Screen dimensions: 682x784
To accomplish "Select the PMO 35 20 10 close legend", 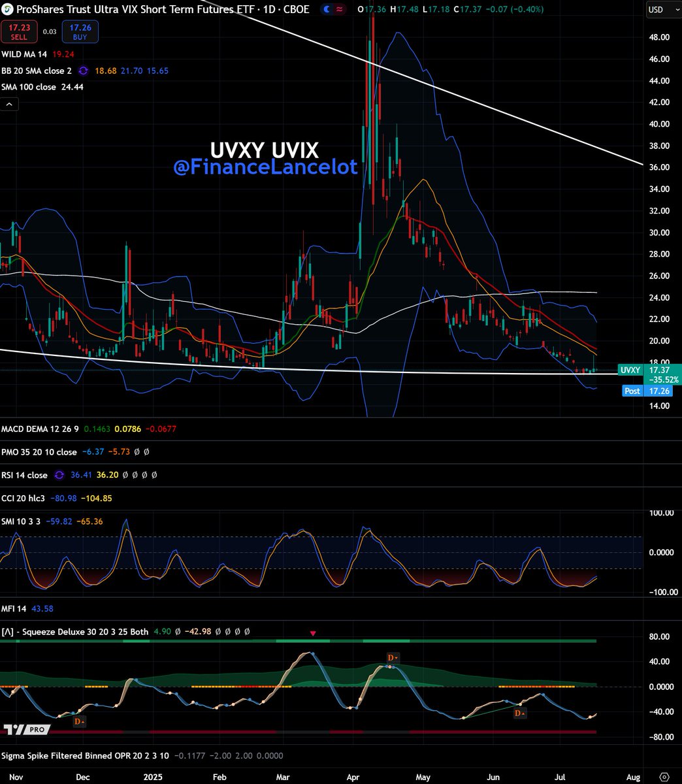I will click(x=39, y=452).
